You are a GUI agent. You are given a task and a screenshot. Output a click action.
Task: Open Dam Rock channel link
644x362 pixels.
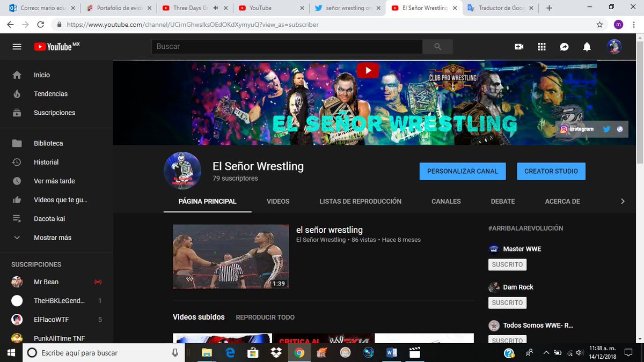coord(518,287)
